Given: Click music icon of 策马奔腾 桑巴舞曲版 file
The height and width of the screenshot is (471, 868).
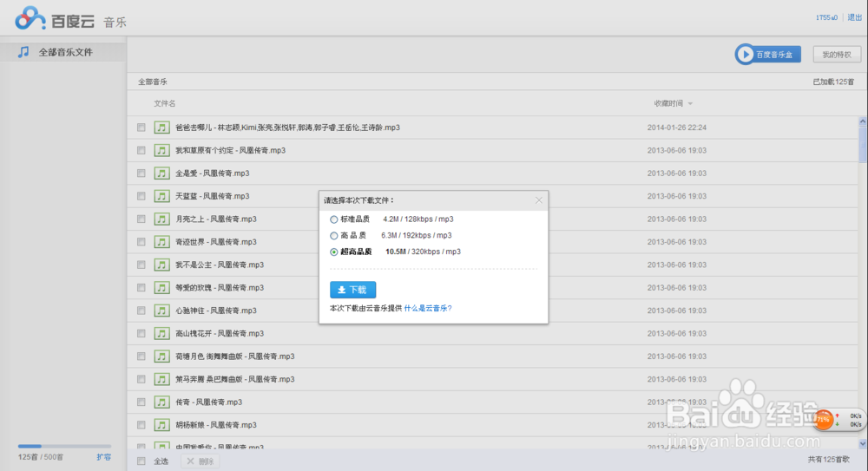Looking at the screenshot, I should tap(161, 379).
